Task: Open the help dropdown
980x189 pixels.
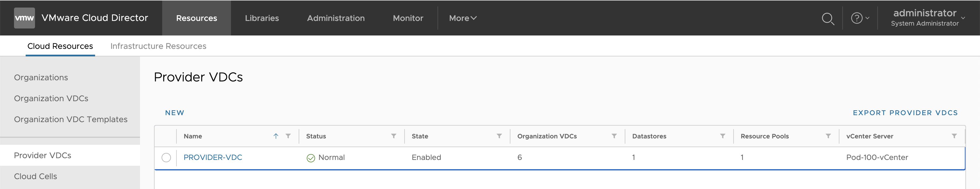Action: pyautogui.click(x=860, y=18)
